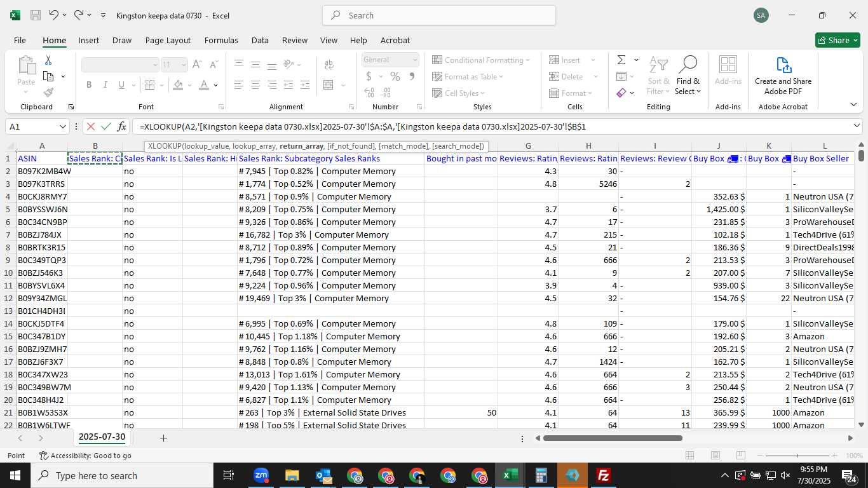The width and height of the screenshot is (868, 488).
Task: Click the formula bar text
Action: 363,126
